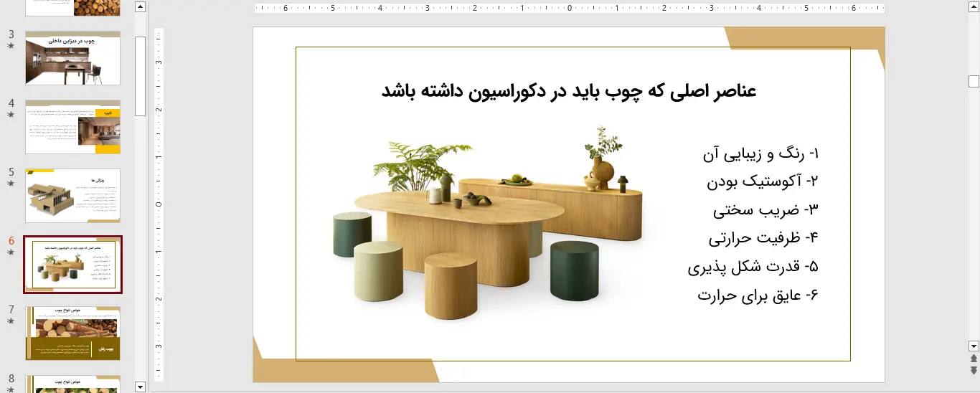Image resolution: width=980 pixels, height=393 pixels.
Task: Click the down arrow of slide editor scrollbar
Action: pyautogui.click(x=974, y=345)
